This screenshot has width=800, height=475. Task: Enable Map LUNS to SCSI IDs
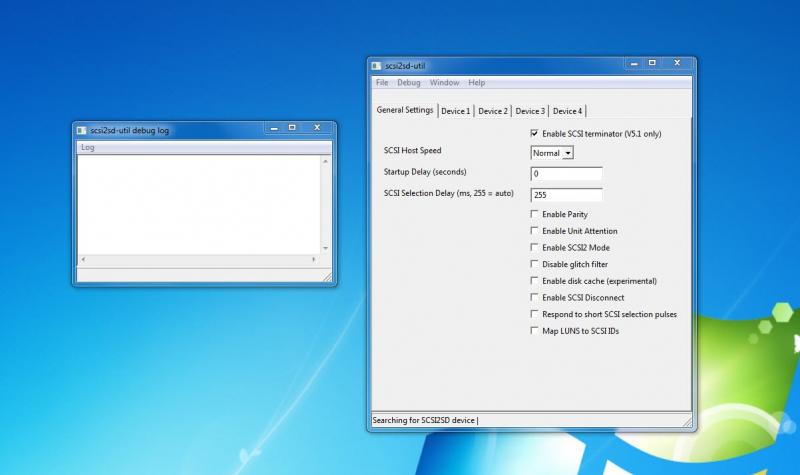(x=534, y=331)
